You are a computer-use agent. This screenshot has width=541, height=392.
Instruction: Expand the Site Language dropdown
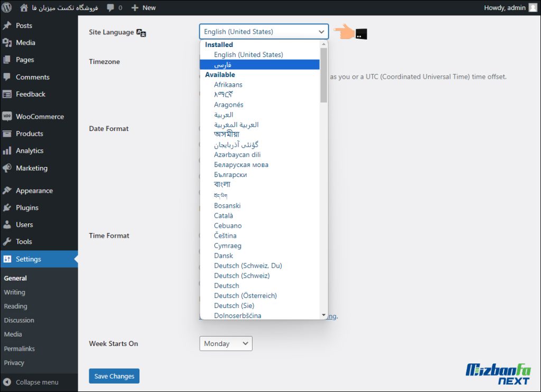point(264,32)
